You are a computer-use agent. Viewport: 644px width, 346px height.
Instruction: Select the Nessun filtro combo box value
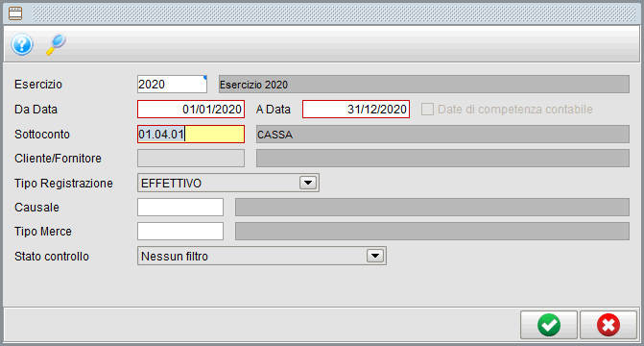point(262,256)
